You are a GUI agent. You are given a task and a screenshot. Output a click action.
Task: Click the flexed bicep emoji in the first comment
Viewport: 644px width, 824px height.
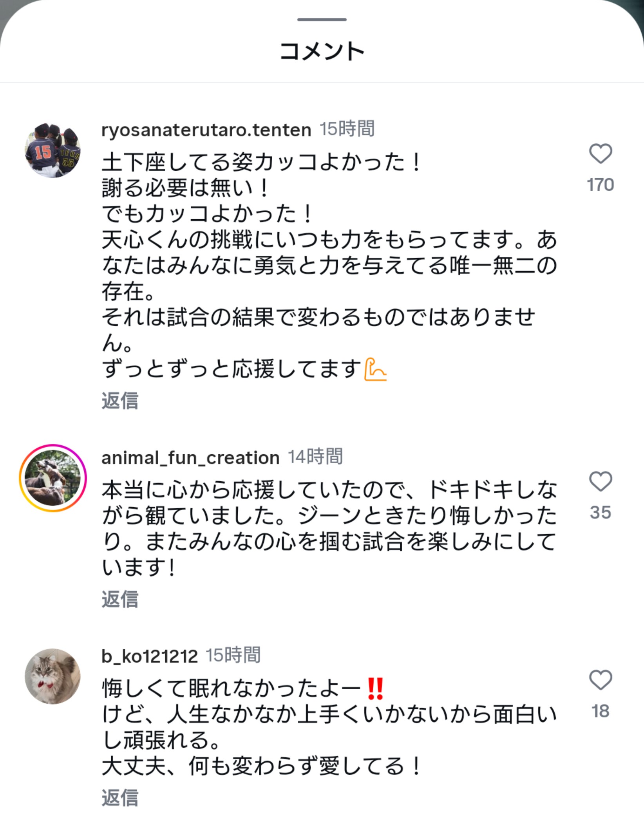(375, 369)
